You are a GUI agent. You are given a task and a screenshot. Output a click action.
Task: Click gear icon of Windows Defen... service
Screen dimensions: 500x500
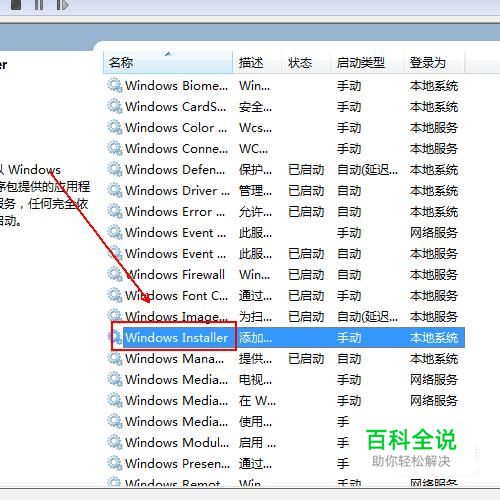click(x=115, y=169)
